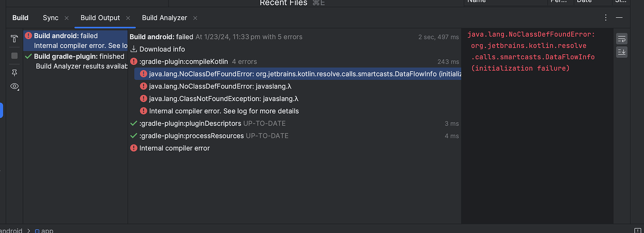Switch to the Build Analyzer tab
Viewport: 644px width, 233px height.
164,18
